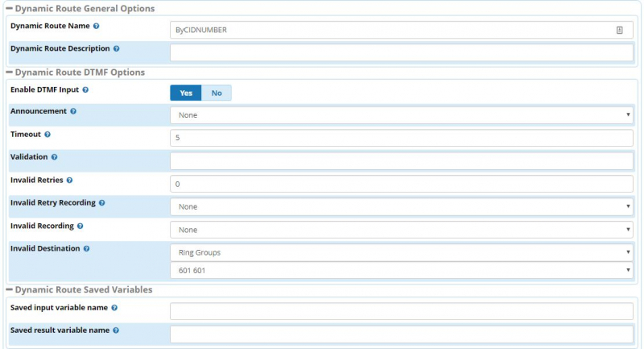Click help icon next to Dynamic Route Name
Image resolution: width=644 pixels, height=349 pixels.
pos(96,27)
